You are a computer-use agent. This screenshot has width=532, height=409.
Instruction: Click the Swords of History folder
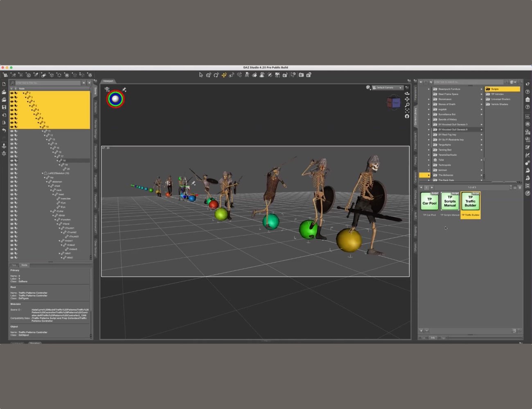coord(447,119)
